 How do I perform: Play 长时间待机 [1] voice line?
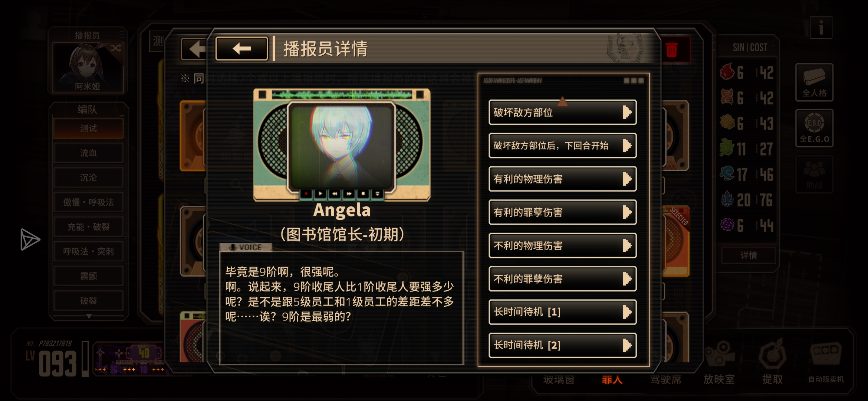pyautogui.click(x=562, y=312)
